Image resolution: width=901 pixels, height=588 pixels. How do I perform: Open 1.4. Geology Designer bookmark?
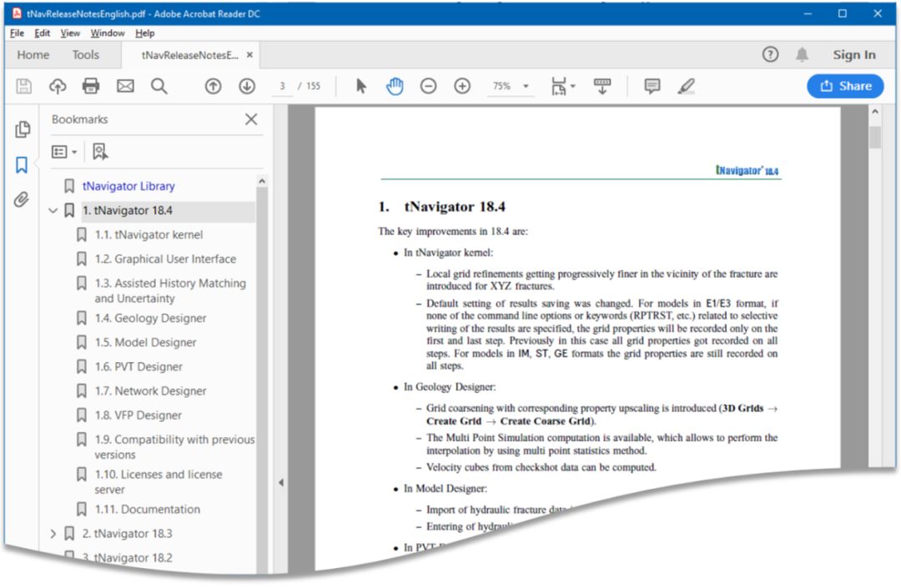[x=150, y=318]
